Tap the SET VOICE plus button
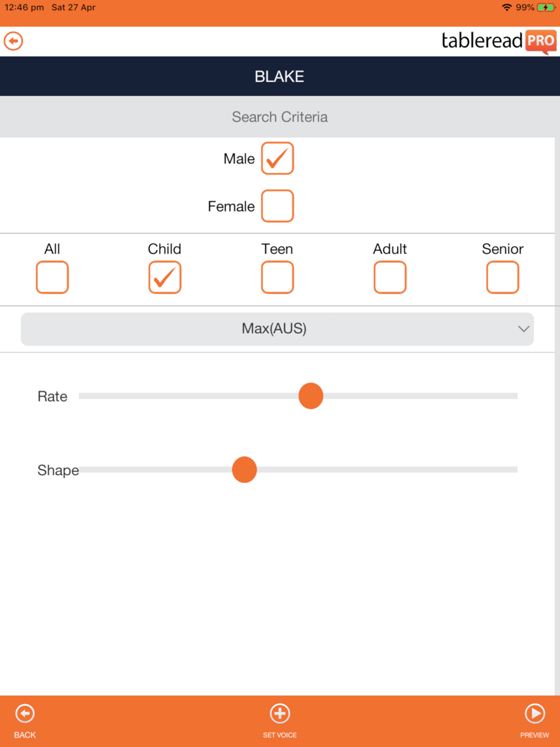The height and width of the screenshot is (747, 560). [280, 721]
